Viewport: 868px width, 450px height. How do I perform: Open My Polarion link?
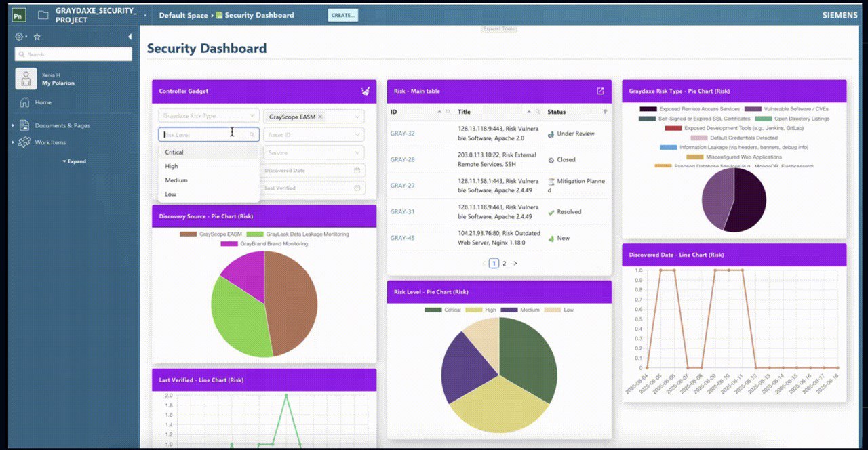[x=58, y=83]
